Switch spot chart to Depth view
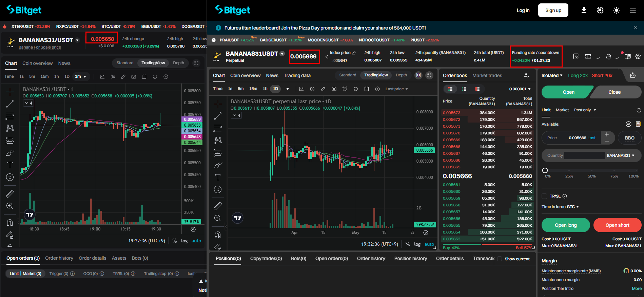The height and width of the screenshot is (297, 644). tap(178, 63)
